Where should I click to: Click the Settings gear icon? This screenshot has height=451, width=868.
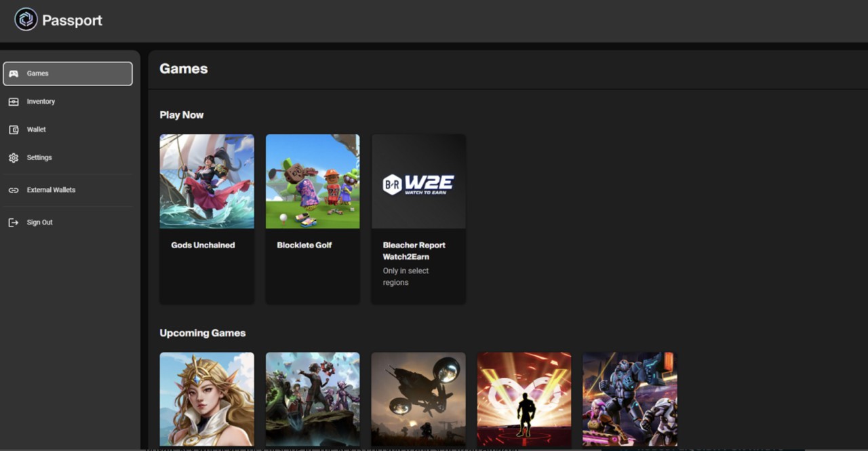(14, 158)
